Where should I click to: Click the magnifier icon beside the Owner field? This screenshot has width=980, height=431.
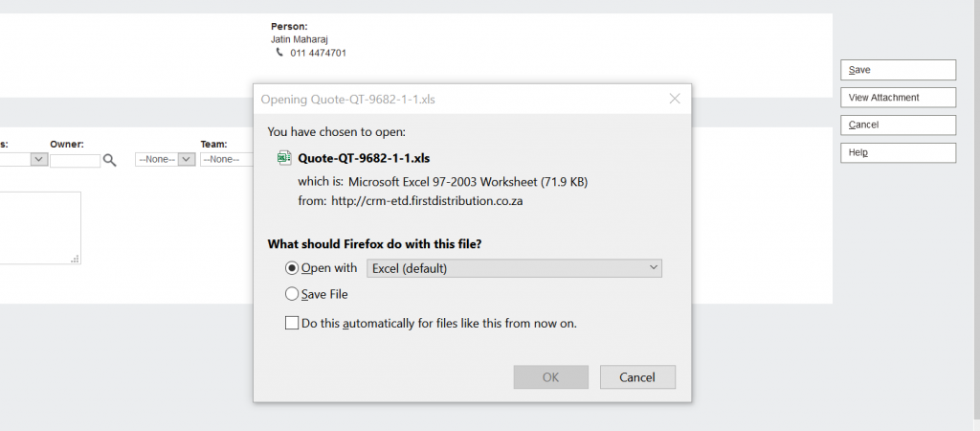coord(110,160)
